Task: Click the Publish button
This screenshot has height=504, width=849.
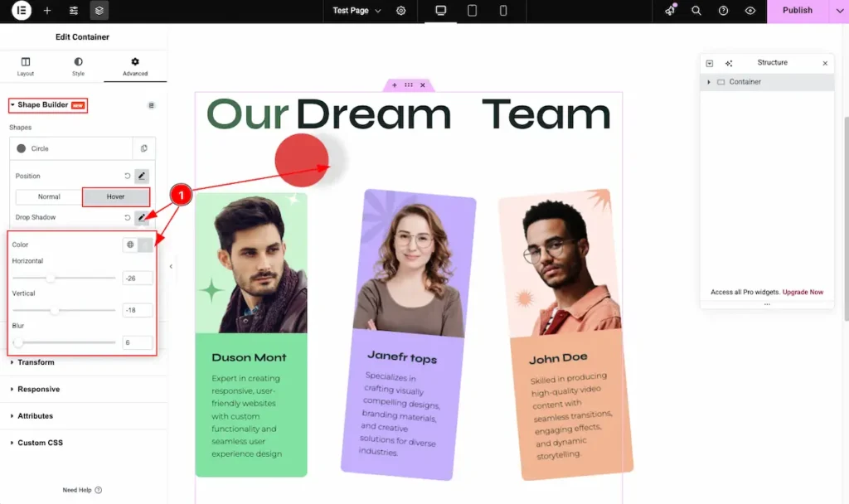Action: click(x=797, y=11)
